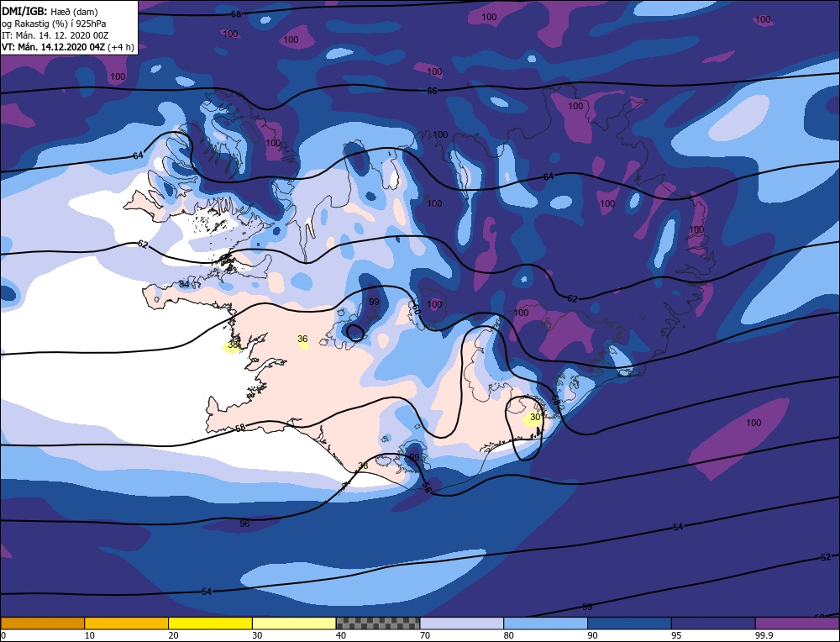The width and height of the screenshot is (840, 642).
Task: Click the 'og Rakastig (%) í 925hPa' line
Action: [x=54, y=24]
